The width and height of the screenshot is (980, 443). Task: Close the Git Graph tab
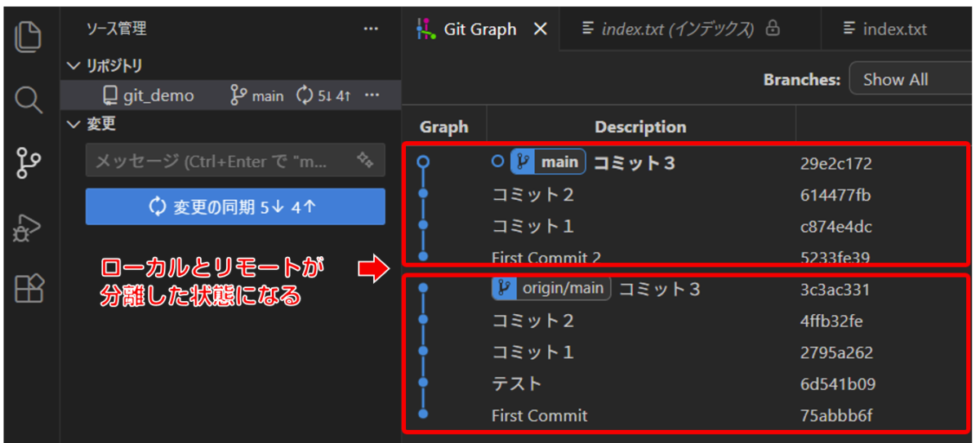pos(540,29)
